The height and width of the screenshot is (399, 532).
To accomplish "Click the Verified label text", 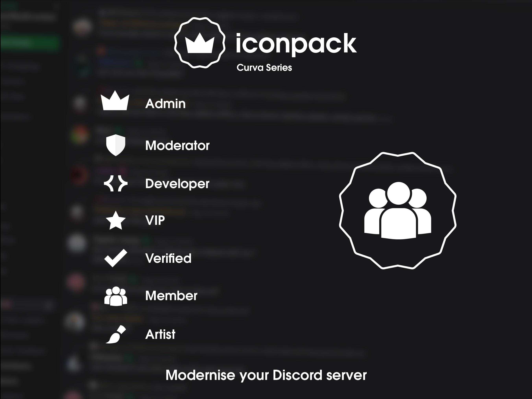I will click(x=168, y=258).
